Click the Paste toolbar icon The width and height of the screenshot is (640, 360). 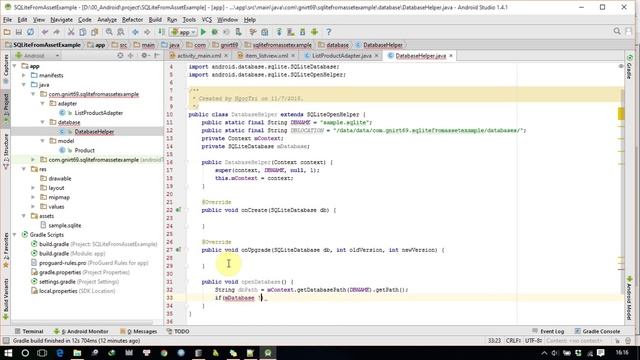tap(94, 32)
